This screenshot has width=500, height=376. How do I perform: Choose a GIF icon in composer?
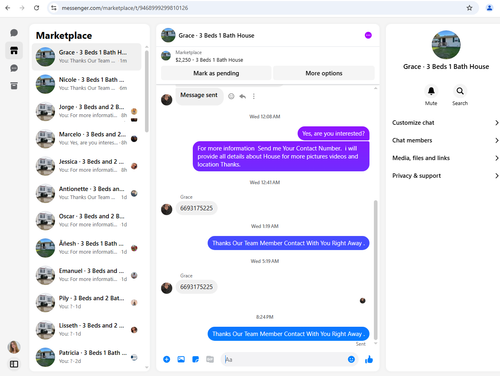click(x=210, y=359)
